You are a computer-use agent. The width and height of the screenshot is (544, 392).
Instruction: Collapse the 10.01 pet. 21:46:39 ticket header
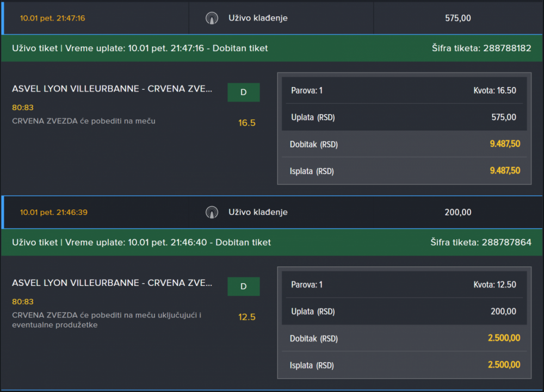click(x=53, y=211)
